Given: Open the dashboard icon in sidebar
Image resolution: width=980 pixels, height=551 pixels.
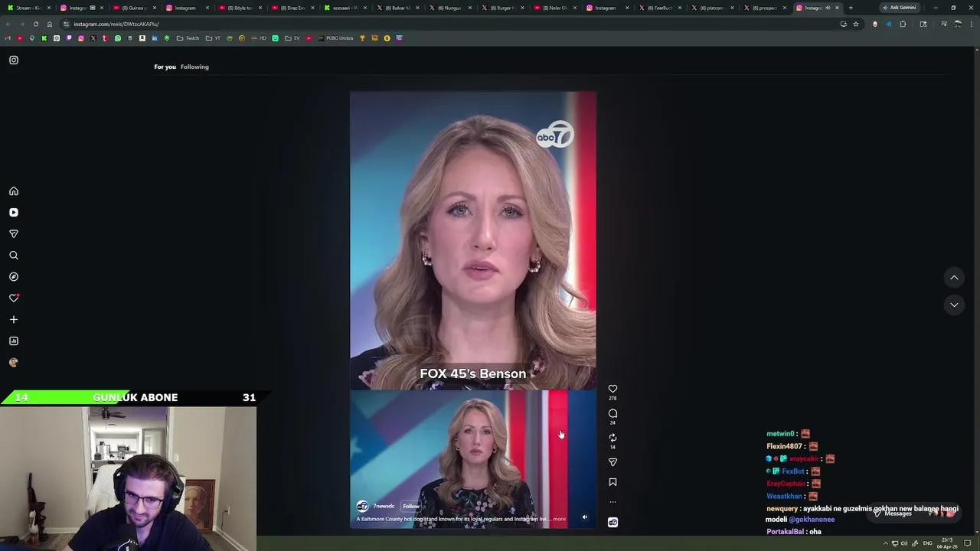Looking at the screenshot, I should point(14,341).
